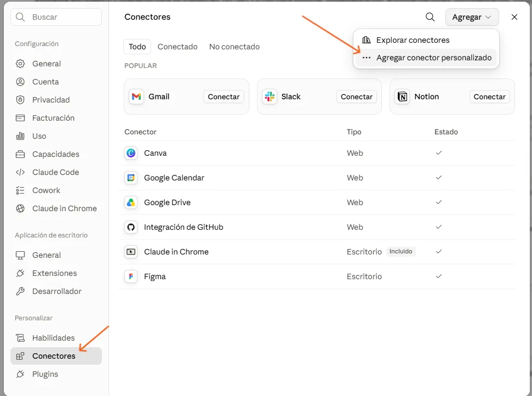Viewport: 532px width, 396px height.
Task: Click the Figma logo icon
Action: point(131,276)
